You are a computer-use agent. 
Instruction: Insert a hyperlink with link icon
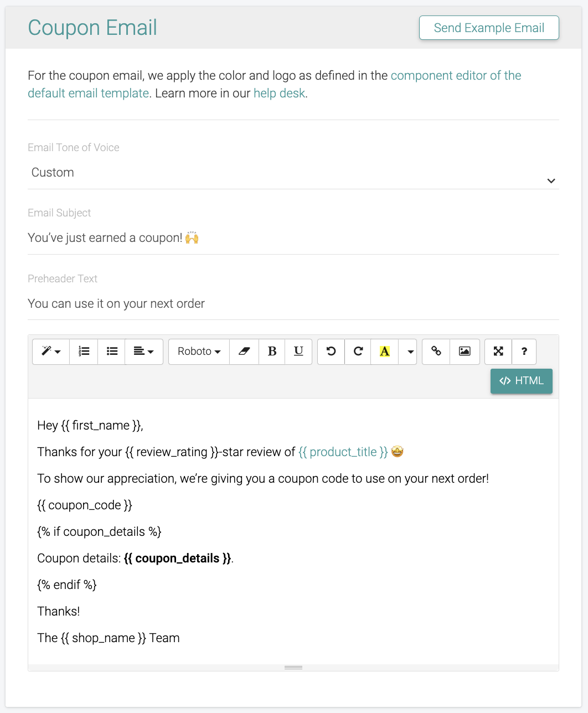pos(436,352)
